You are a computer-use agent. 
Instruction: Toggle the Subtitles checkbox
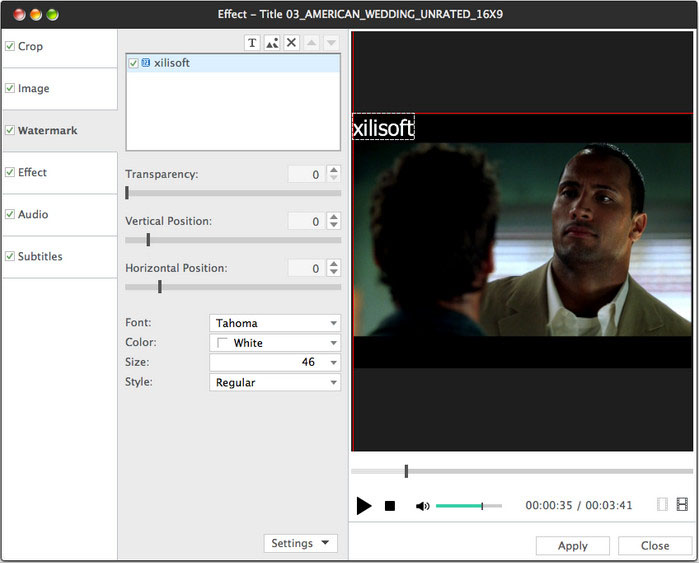coord(10,256)
